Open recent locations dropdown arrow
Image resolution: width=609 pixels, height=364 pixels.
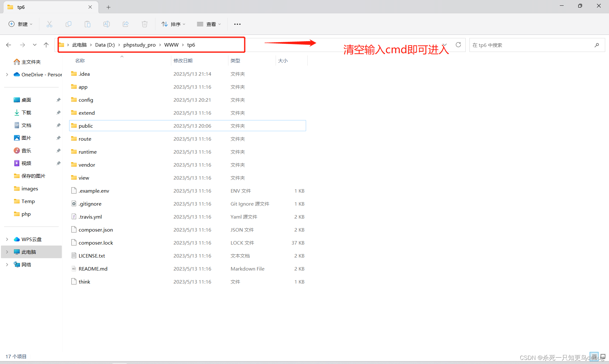coord(35,45)
